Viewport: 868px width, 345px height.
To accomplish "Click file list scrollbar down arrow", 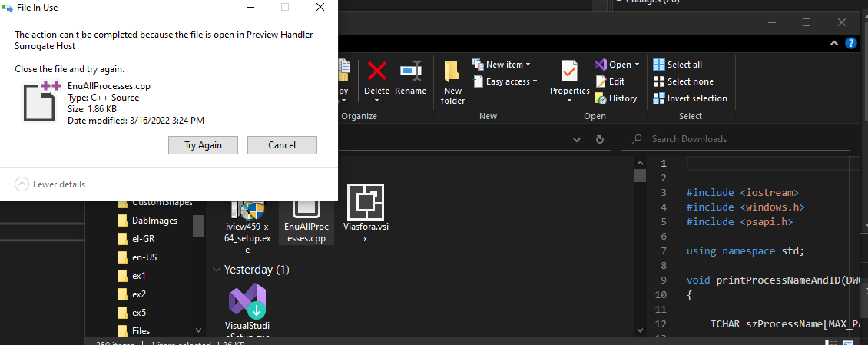I will tap(640, 330).
